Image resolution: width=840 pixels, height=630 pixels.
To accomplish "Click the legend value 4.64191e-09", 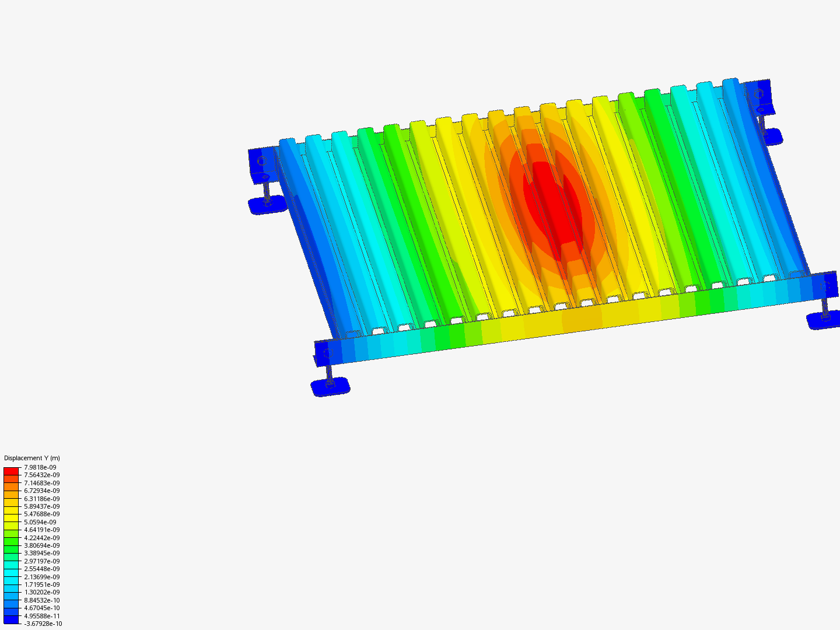I will (x=41, y=530).
